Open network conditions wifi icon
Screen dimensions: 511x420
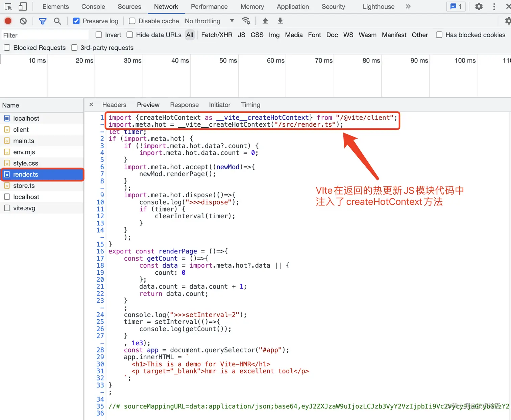pos(246,21)
